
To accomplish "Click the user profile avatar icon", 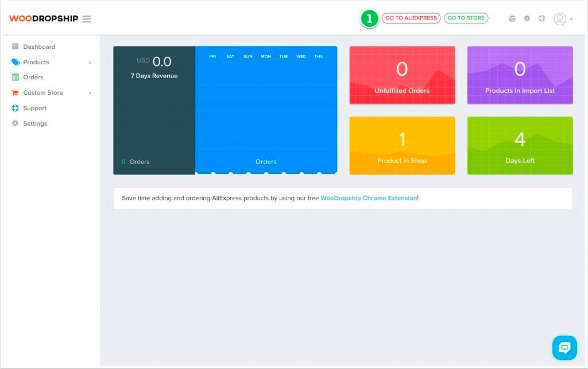I will (559, 19).
